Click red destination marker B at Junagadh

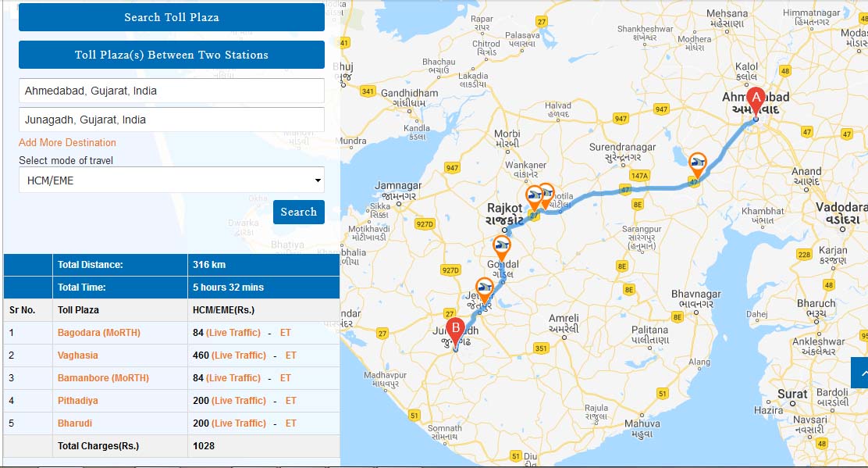(455, 330)
